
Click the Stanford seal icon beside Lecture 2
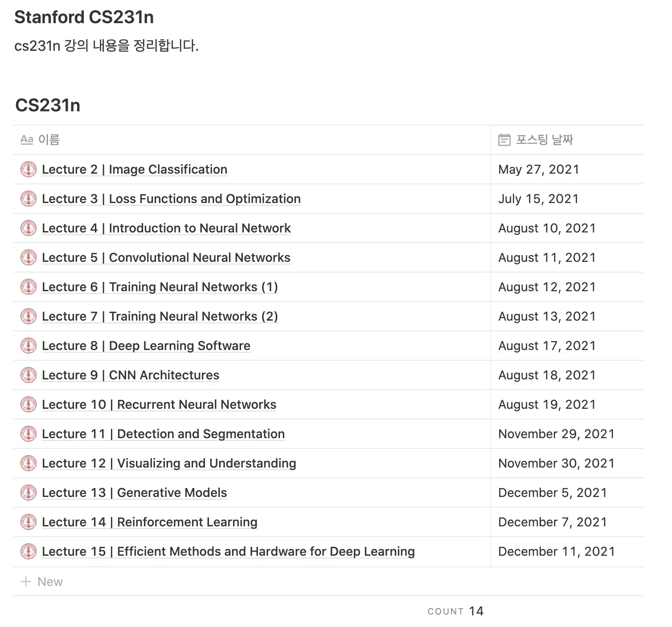pyautogui.click(x=29, y=169)
